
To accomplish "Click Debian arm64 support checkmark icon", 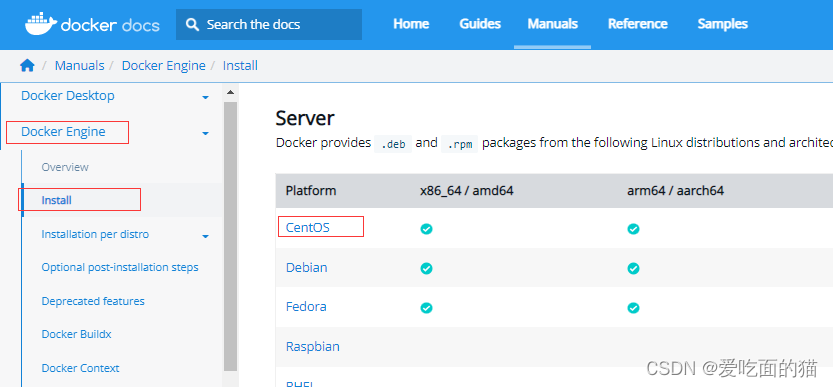I will 633,268.
